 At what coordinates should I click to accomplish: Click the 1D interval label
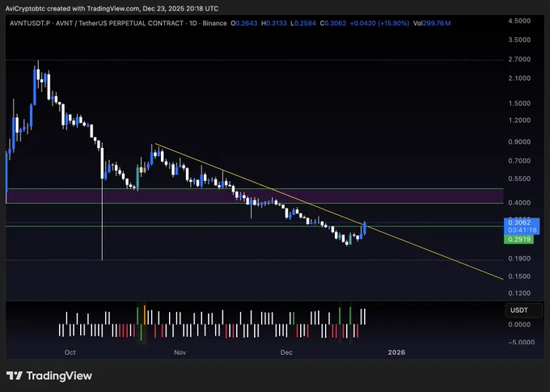(193, 23)
